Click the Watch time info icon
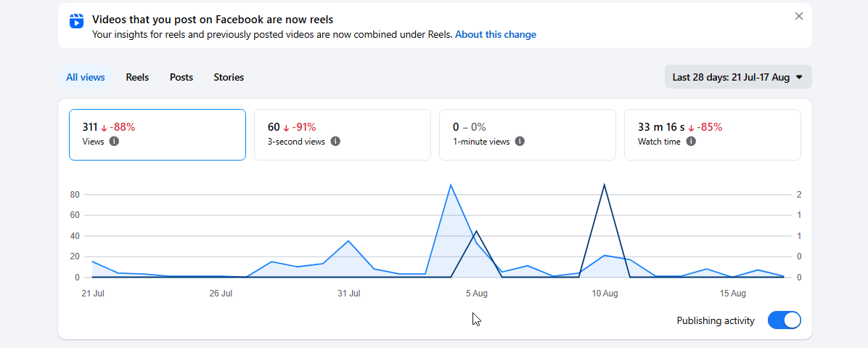Screen dimensions: 868x348 point(691,141)
